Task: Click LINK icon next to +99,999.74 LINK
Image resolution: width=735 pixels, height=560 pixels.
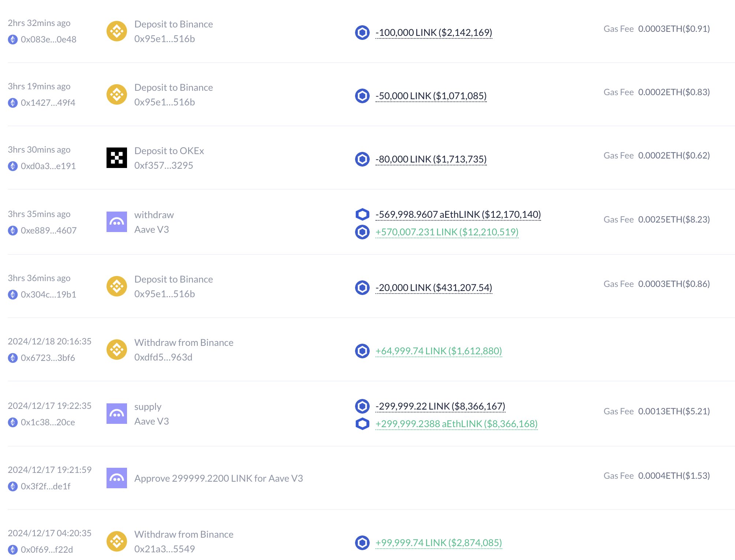Action: point(362,542)
